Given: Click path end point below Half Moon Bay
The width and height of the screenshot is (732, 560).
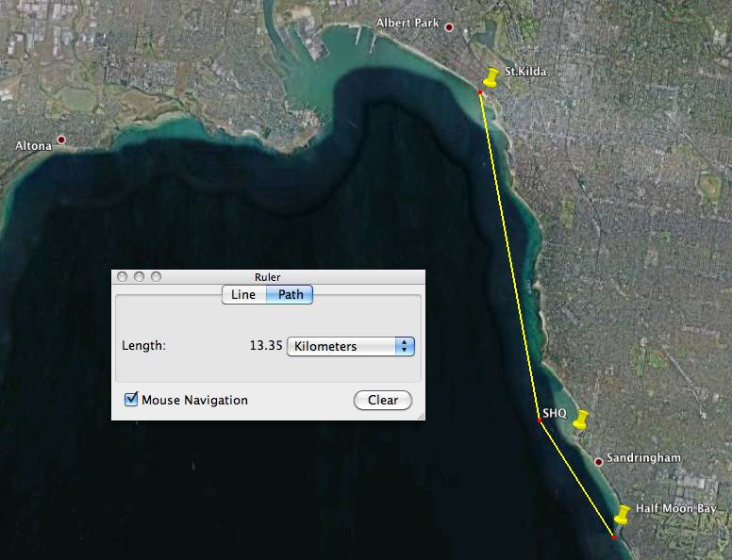Looking at the screenshot, I should (x=613, y=536).
